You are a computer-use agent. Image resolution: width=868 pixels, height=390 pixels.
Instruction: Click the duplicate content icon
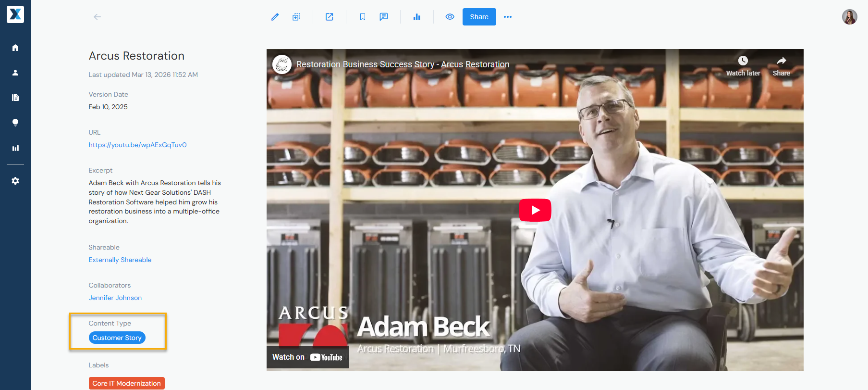[x=296, y=17]
